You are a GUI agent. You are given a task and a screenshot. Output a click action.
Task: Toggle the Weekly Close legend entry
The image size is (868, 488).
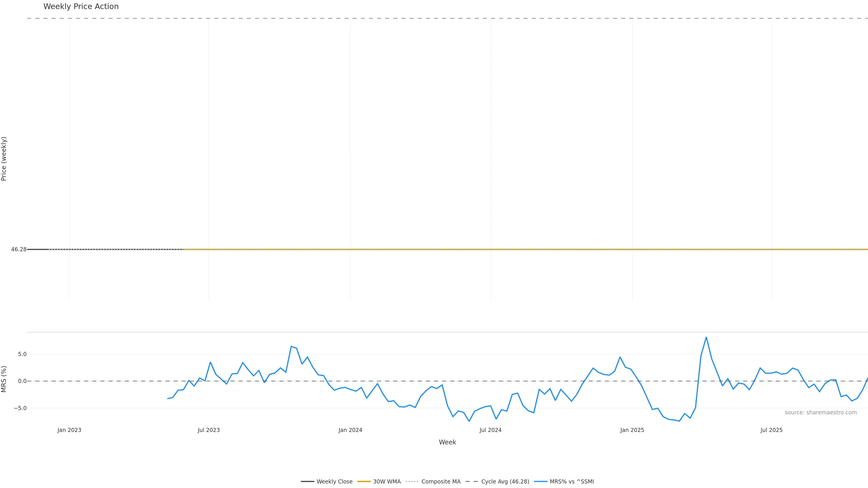click(334, 482)
